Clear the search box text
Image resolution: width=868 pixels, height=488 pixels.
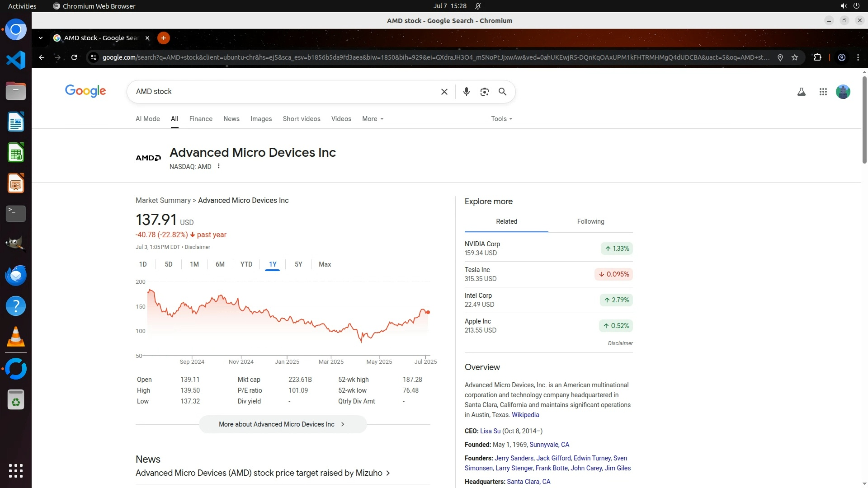(x=444, y=92)
